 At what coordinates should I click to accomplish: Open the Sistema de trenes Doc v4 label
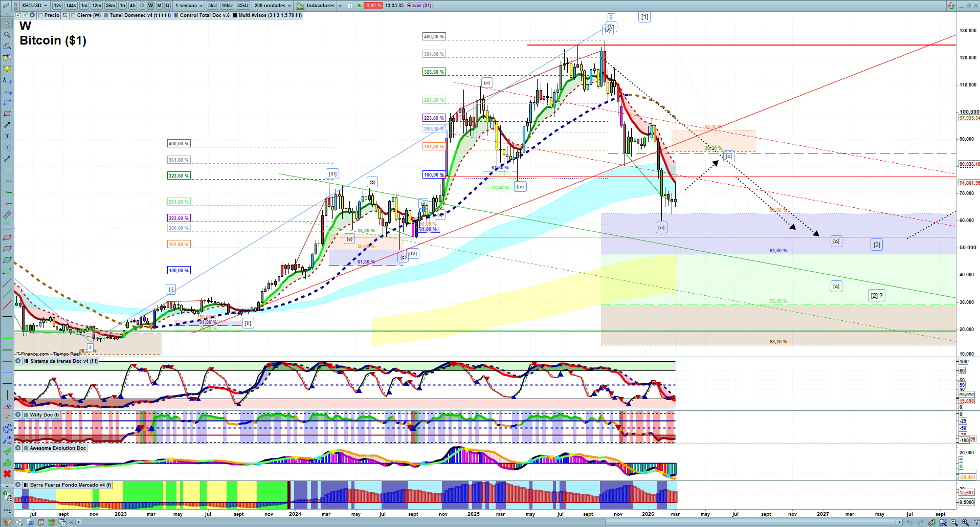[61, 361]
